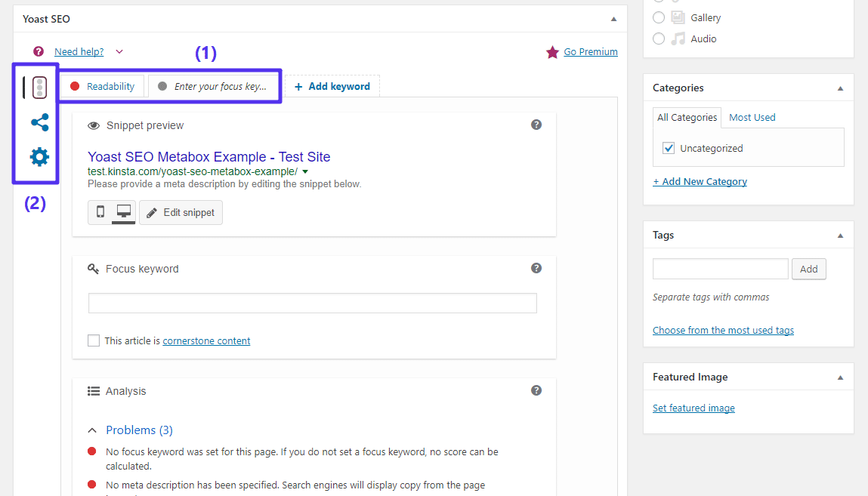868x496 pixels.
Task: Select the Enter your focus keyword tab
Action: click(212, 86)
